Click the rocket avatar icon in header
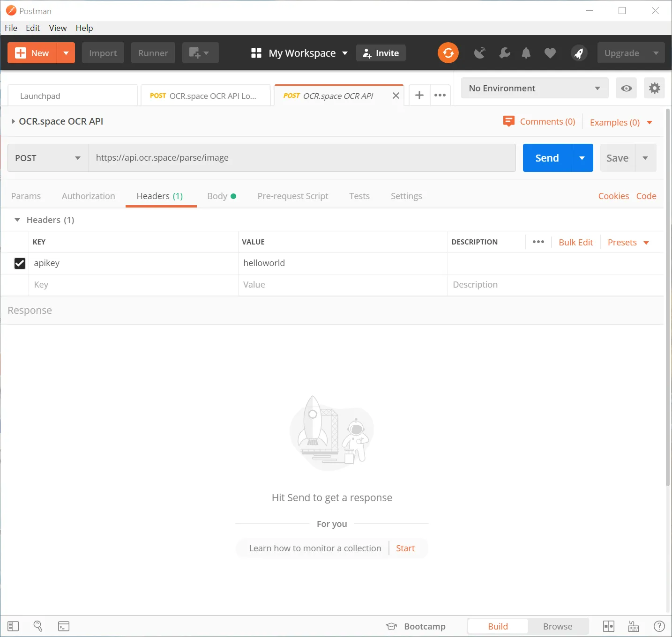672x637 pixels. (x=579, y=53)
